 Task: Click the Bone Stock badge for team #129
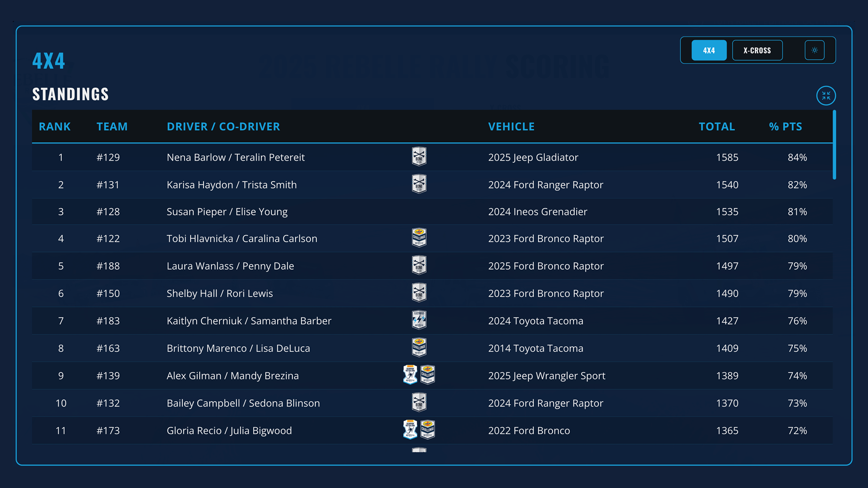[419, 157]
